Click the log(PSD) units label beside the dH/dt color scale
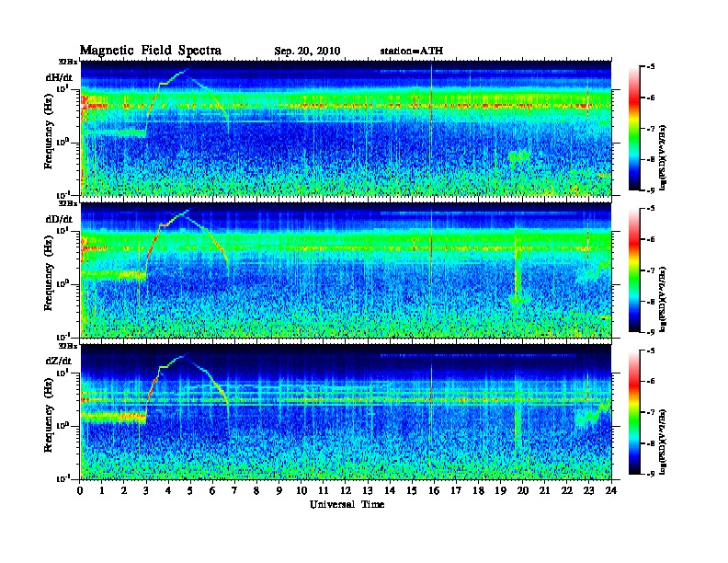This screenshot has width=728, height=563. 664,157
